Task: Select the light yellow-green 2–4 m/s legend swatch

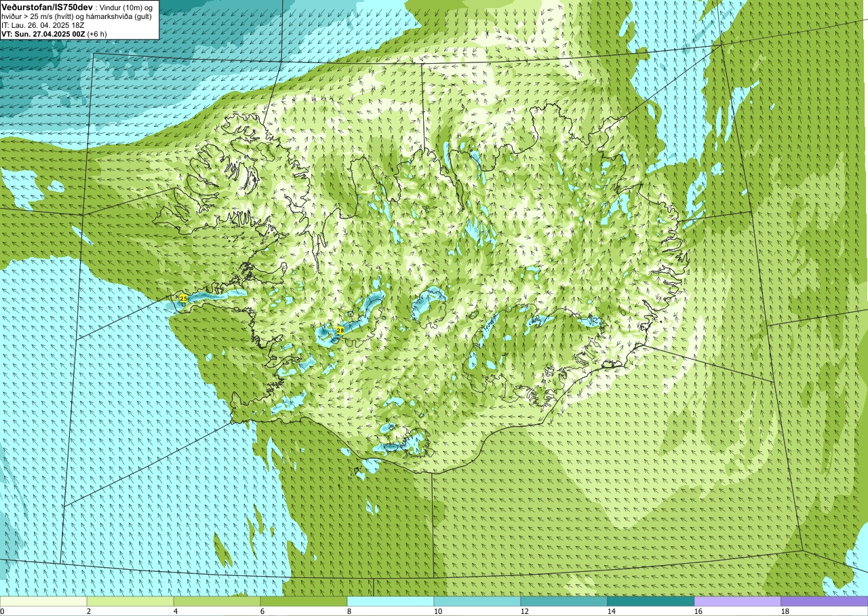Action: click(130, 601)
